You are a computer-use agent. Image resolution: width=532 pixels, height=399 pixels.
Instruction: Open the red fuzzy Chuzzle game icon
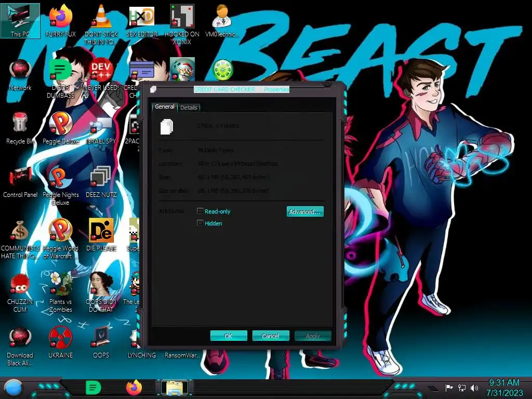[x=20, y=292]
